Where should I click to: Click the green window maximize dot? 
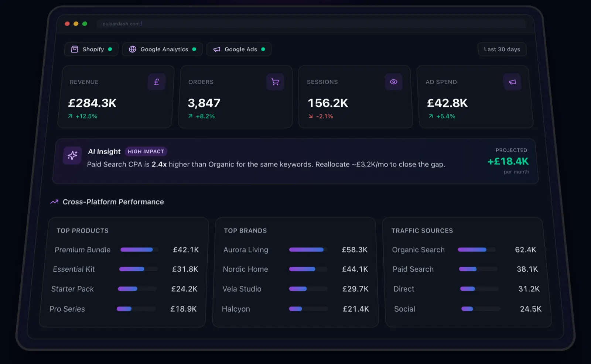85,24
